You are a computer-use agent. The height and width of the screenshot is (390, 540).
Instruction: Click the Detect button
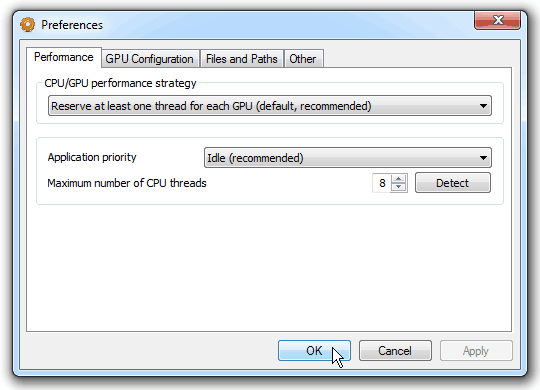(x=453, y=183)
